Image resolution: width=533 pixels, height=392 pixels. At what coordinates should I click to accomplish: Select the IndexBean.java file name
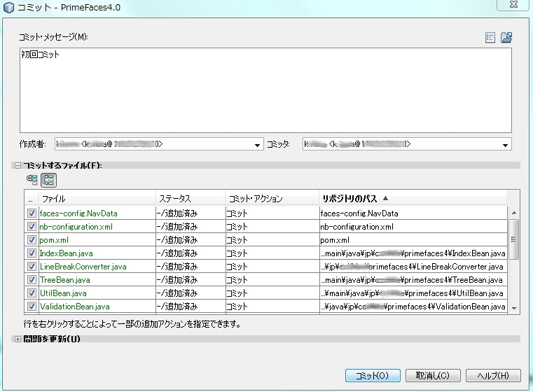67,253
